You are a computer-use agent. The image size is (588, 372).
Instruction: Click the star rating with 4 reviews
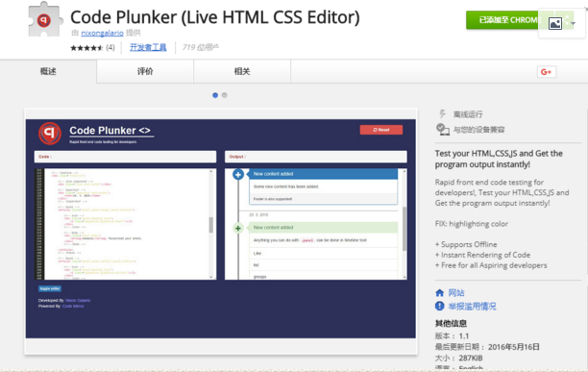click(x=92, y=48)
